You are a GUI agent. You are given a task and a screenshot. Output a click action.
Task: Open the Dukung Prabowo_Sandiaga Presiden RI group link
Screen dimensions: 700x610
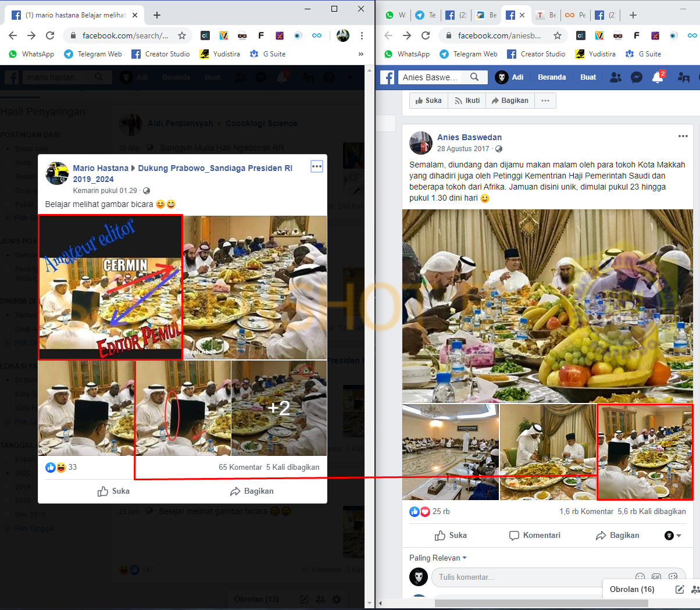coord(183,173)
